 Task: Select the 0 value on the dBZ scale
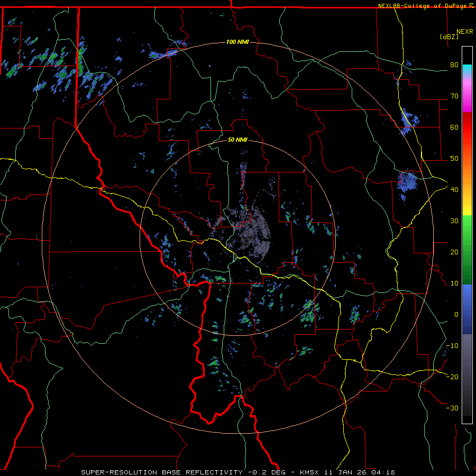point(456,315)
